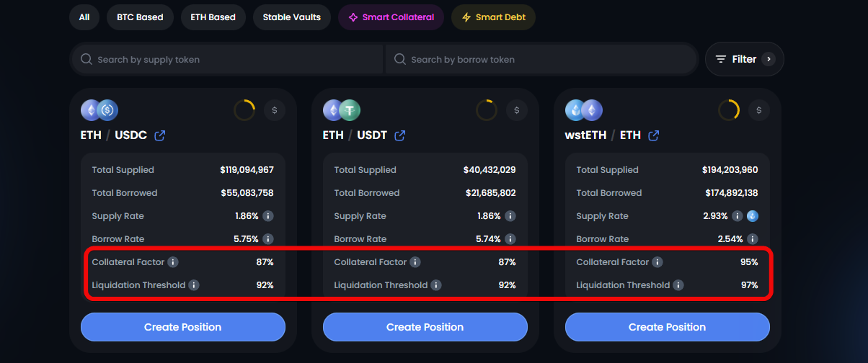Show Stable Vaults tab
868x363 pixels.
[291, 17]
